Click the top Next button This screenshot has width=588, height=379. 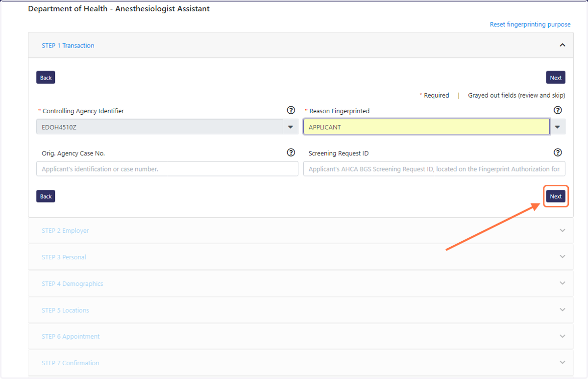556,77
